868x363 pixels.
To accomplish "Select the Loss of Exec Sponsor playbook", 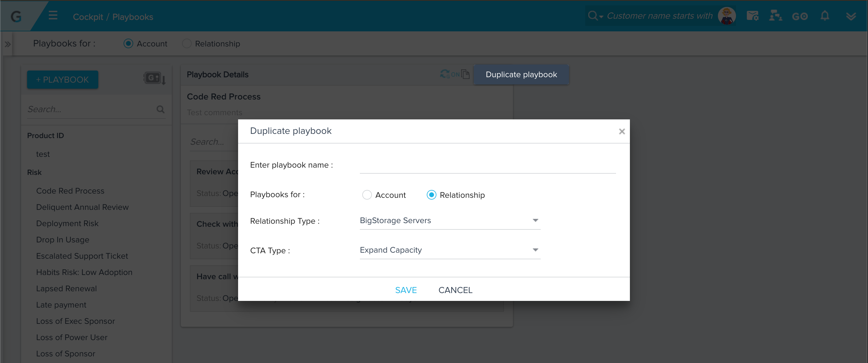I will (x=75, y=321).
